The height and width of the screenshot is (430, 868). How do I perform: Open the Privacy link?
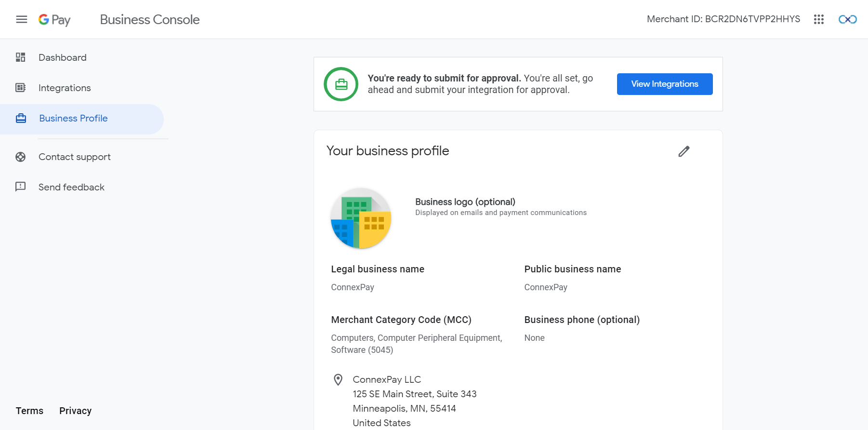point(76,411)
